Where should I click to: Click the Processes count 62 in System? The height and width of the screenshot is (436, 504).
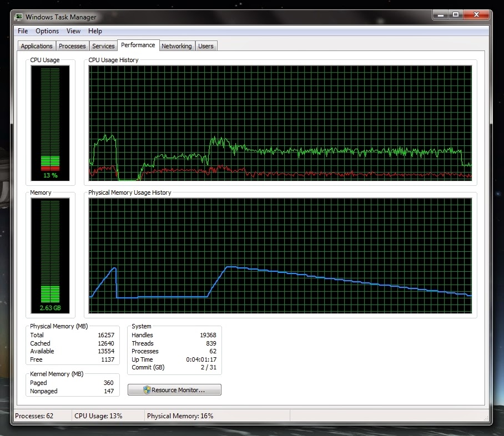coord(213,351)
